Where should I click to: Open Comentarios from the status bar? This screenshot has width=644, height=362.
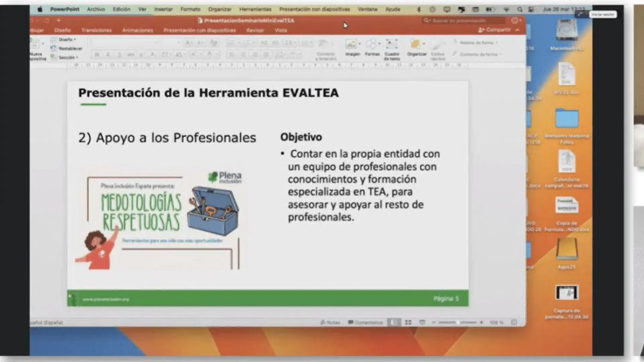tap(366, 322)
